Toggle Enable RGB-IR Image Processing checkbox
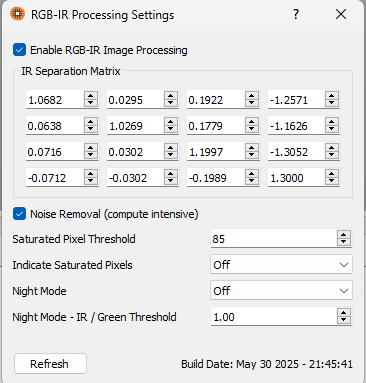 (x=19, y=50)
